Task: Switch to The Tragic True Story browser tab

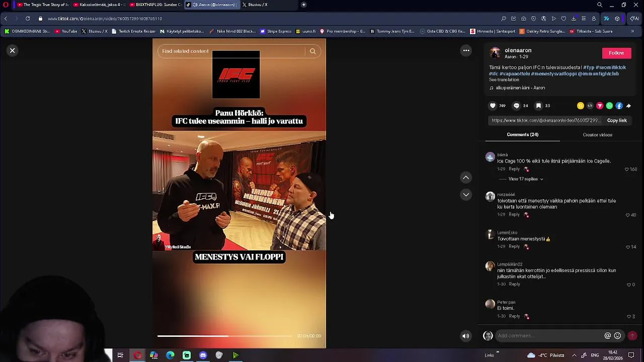Action: tap(42, 5)
